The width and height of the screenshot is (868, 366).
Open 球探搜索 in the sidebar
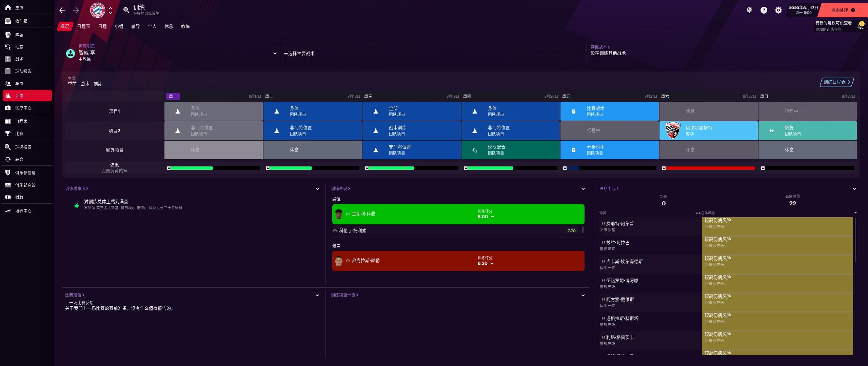pyautogui.click(x=23, y=147)
